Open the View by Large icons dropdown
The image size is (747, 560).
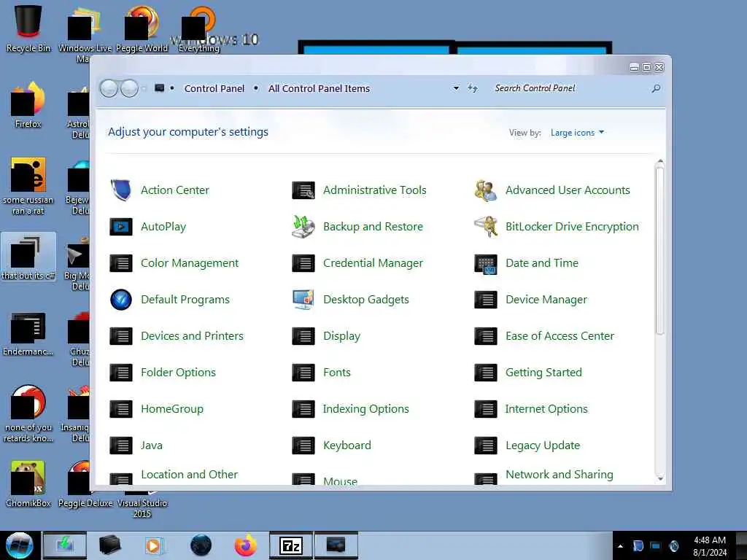pyautogui.click(x=578, y=133)
